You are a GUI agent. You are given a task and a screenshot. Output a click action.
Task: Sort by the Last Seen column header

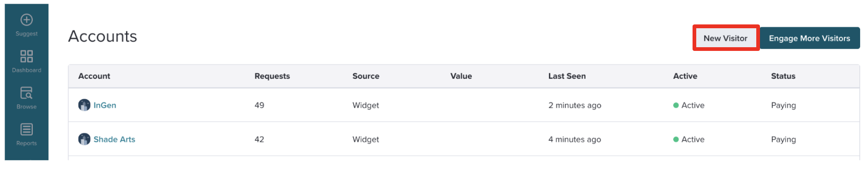[567, 76]
